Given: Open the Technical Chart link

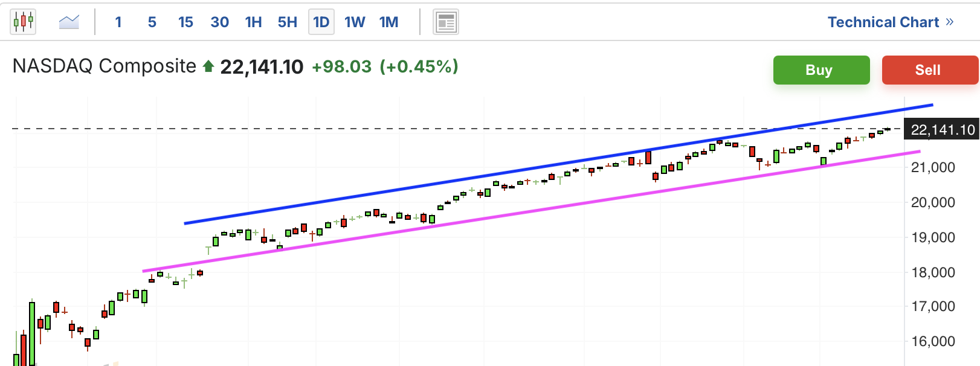Looking at the screenshot, I should (891, 22).
